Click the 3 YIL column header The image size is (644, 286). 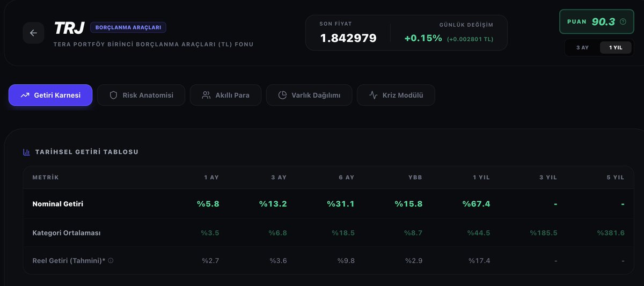pyautogui.click(x=548, y=178)
